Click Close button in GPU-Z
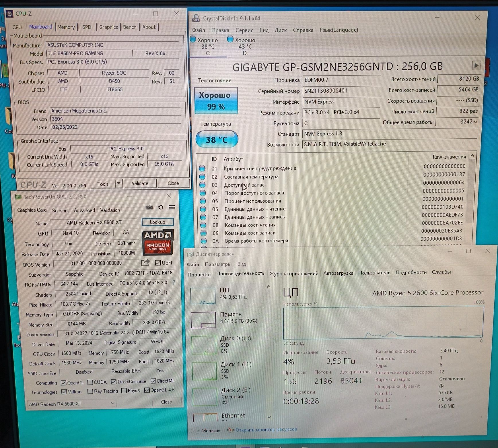This screenshot has height=448, width=498. tap(166, 402)
